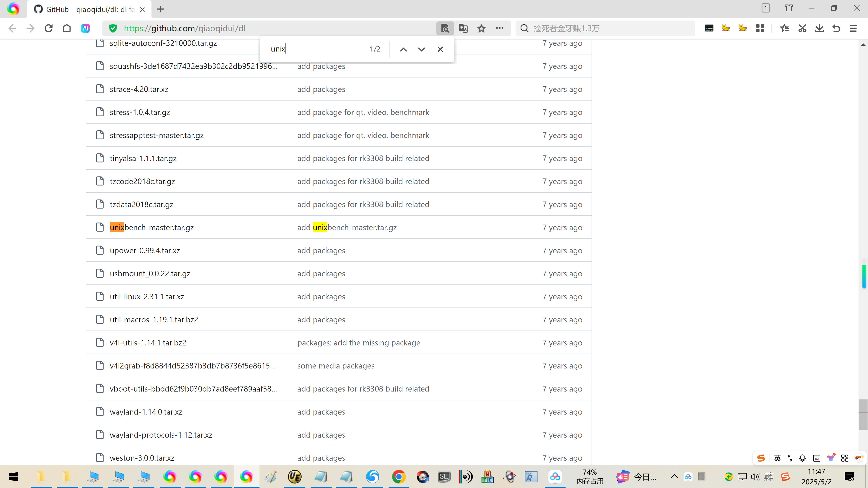Toggle the find-in-page search icon
Image resolution: width=868 pixels, height=488 pixels.
point(445,28)
